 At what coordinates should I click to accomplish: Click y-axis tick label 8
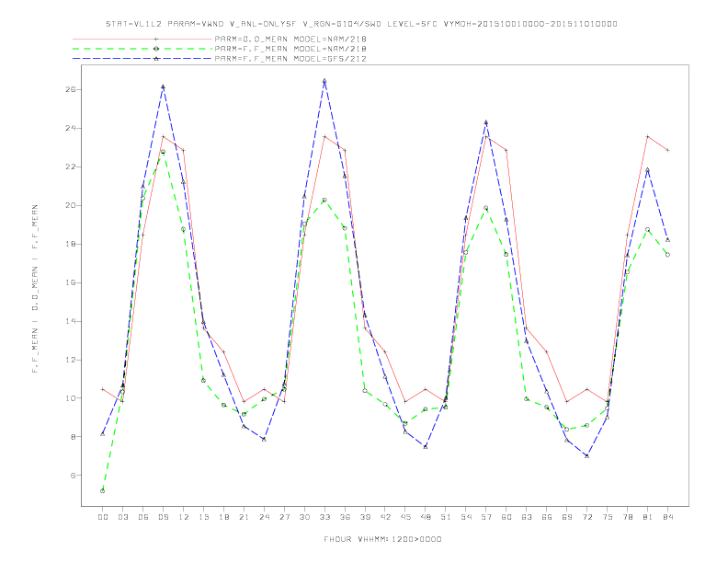click(x=73, y=437)
